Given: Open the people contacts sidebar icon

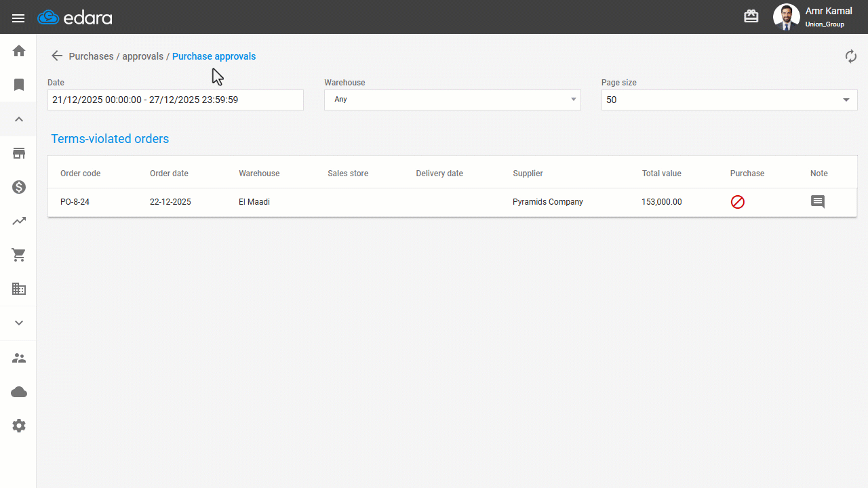Looking at the screenshot, I should pos(19,358).
